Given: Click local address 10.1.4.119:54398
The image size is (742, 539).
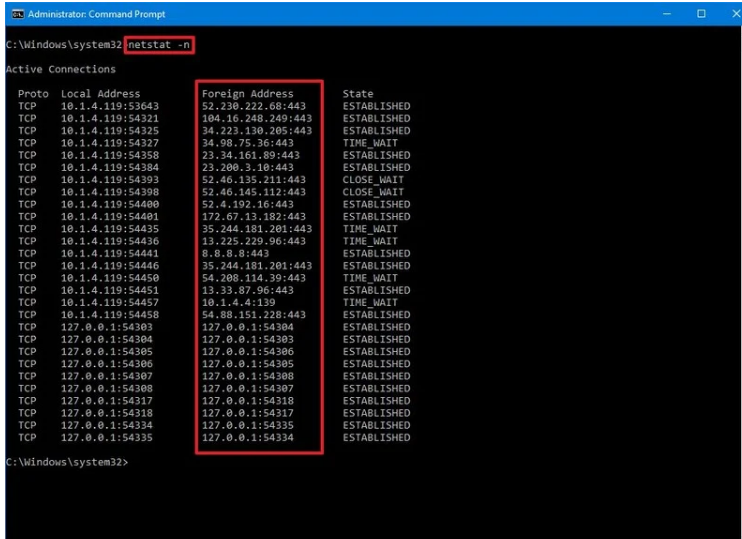Looking at the screenshot, I should [110, 192].
